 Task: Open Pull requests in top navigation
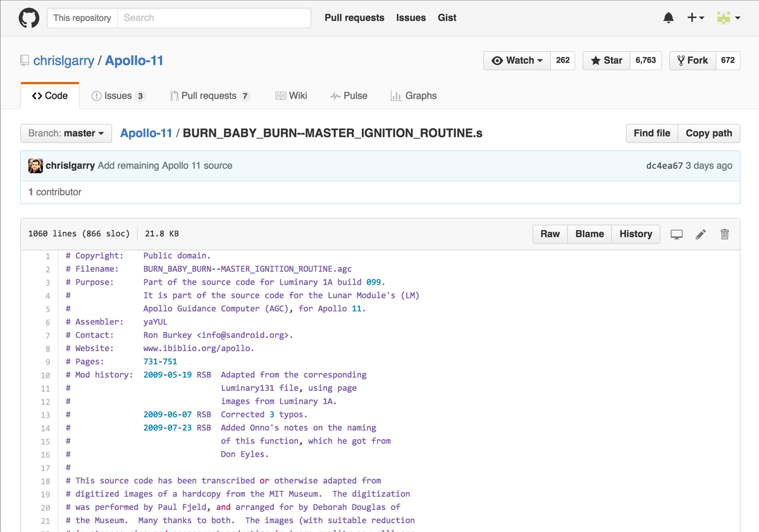354,18
